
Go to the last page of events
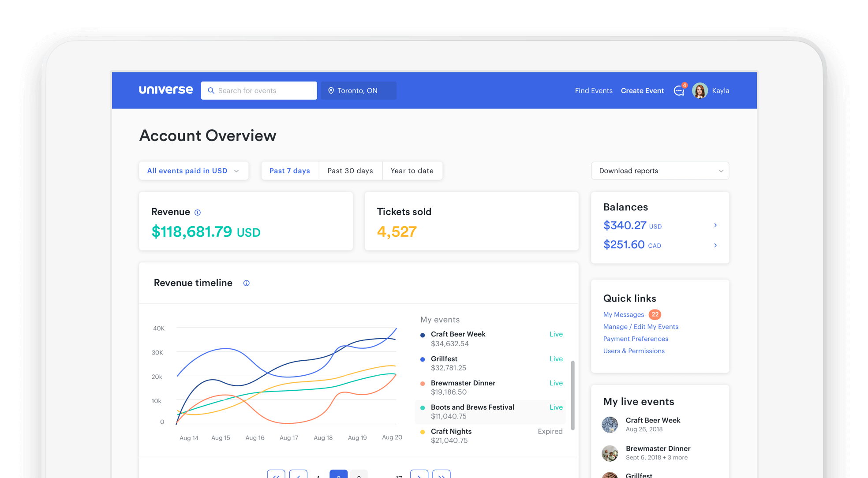[441, 475]
